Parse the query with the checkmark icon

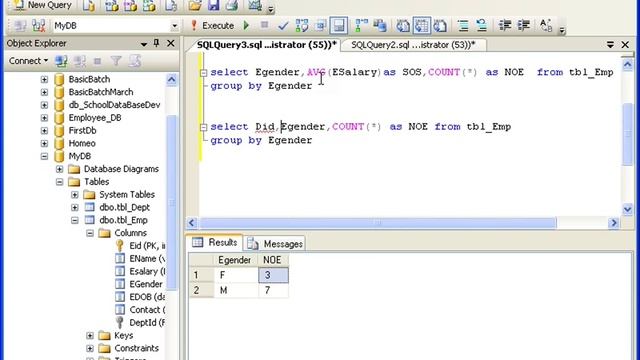(283, 26)
